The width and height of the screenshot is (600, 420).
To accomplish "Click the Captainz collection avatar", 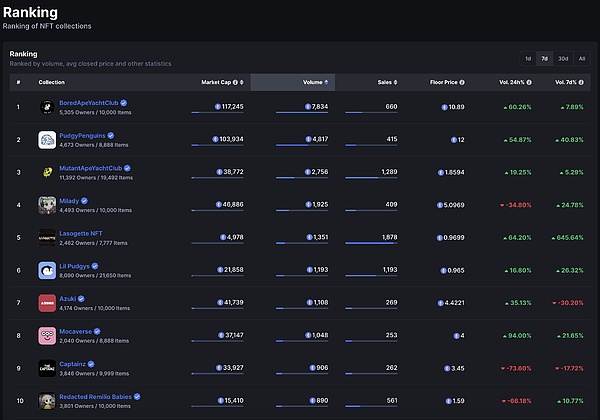I will tap(47, 368).
